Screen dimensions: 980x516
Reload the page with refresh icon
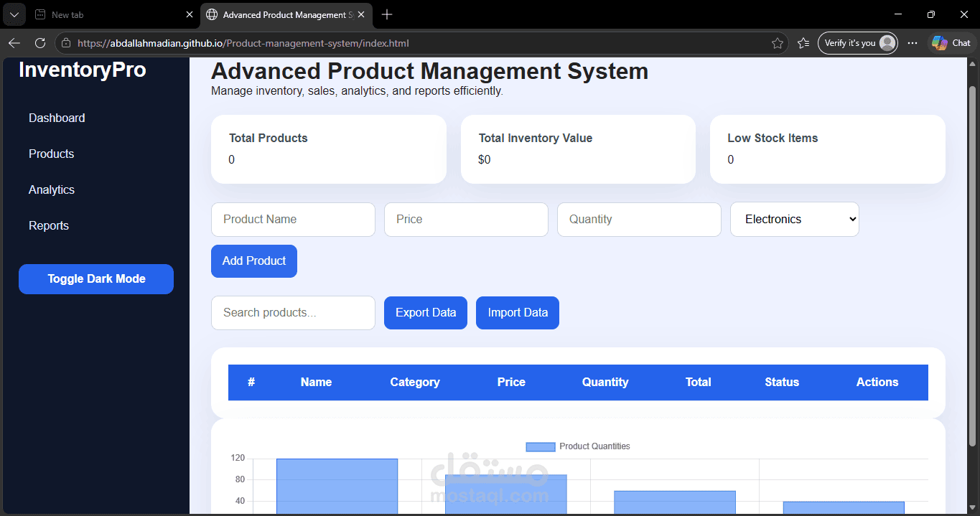click(40, 43)
